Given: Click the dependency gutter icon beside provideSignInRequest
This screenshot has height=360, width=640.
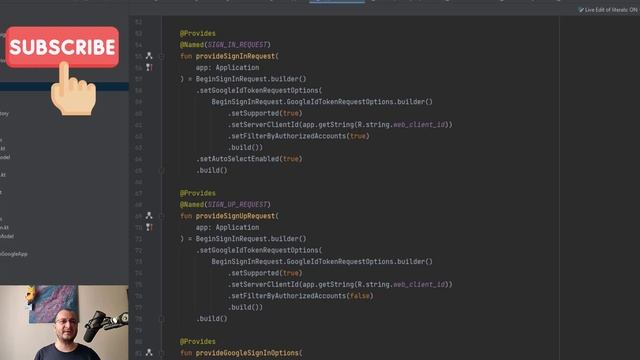Looking at the screenshot, I should point(149,56).
